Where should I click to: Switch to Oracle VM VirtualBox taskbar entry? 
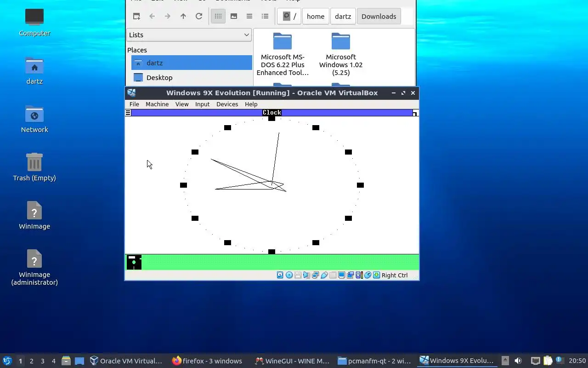126,361
